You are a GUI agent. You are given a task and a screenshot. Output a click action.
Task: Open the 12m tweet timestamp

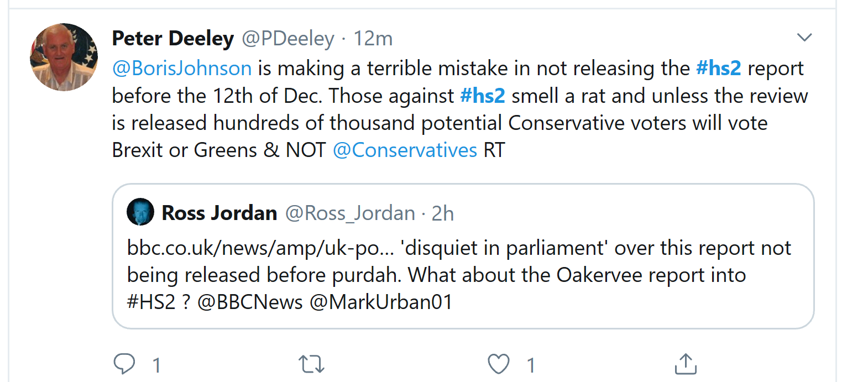pyautogui.click(x=373, y=39)
